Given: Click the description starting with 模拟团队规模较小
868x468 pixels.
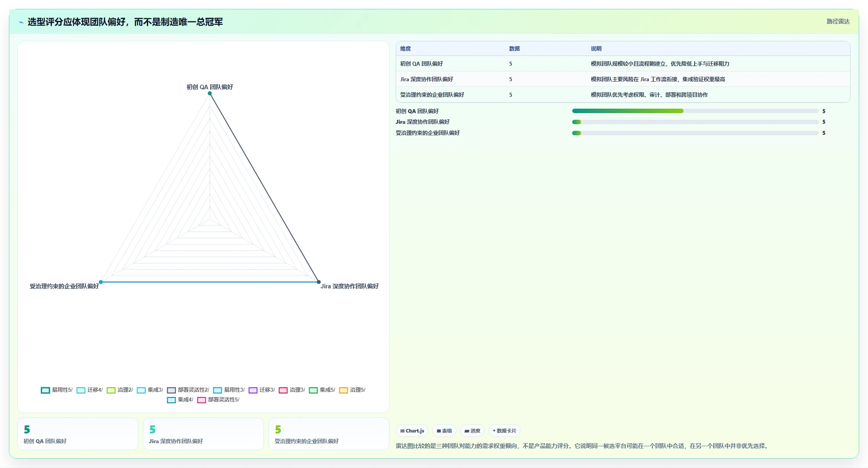Looking at the screenshot, I should point(660,64).
